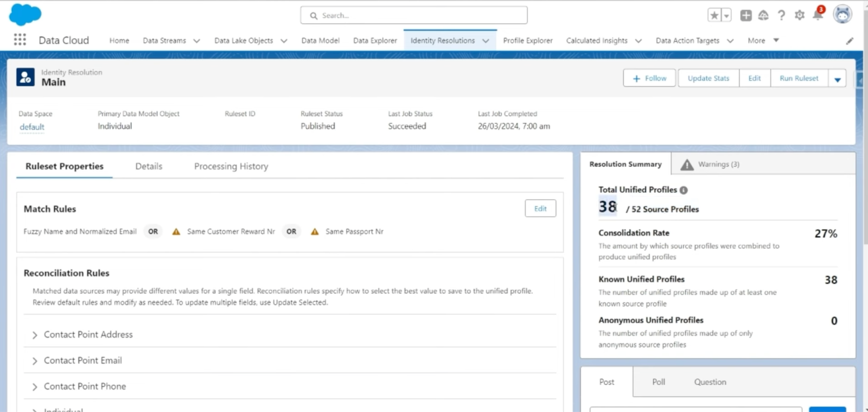Open Salesforce Trailhead guidance icon

(763, 15)
